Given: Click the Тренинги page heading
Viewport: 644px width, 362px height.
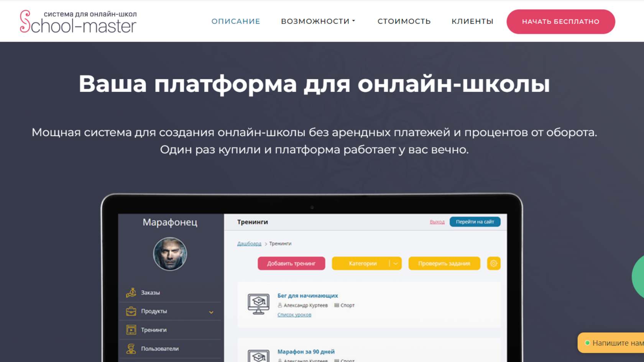Looking at the screenshot, I should 253,222.
